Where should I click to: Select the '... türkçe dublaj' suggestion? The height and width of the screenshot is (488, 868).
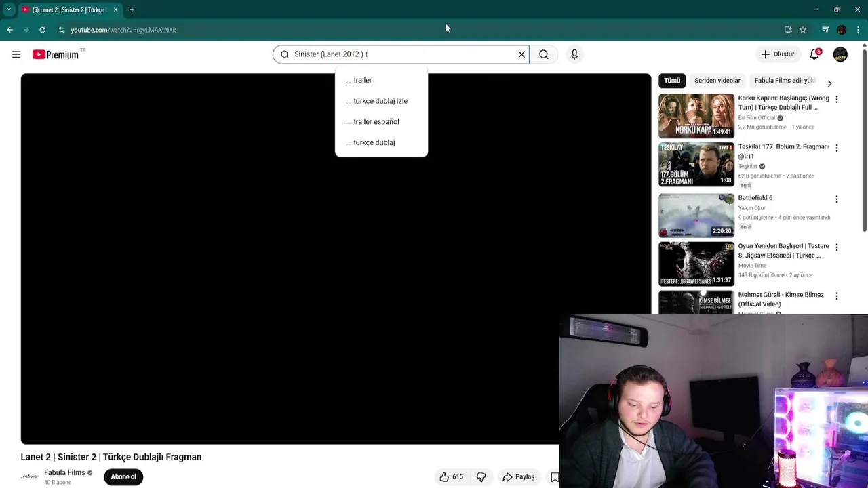[381, 142]
